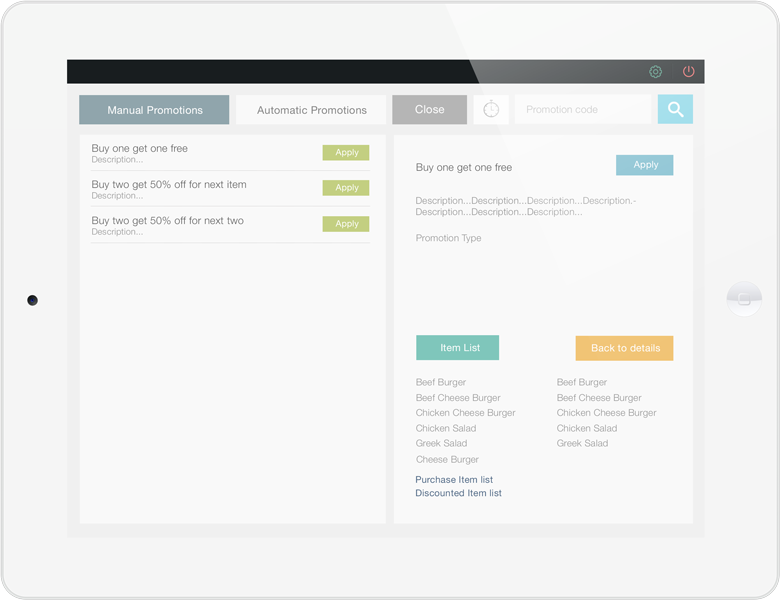Switch to Automatic Promotions tab
The image size is (780, 600).
tap(311, 110)
